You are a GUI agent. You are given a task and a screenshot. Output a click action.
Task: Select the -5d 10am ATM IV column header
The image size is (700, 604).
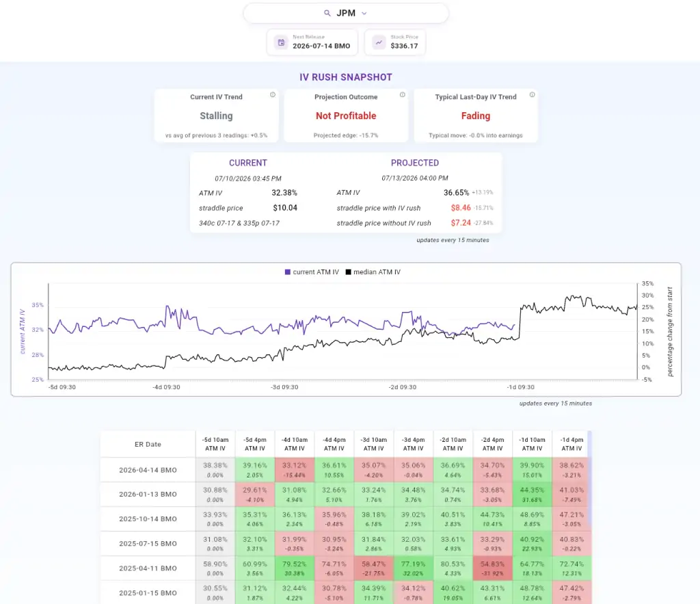(x=215, y=444)
